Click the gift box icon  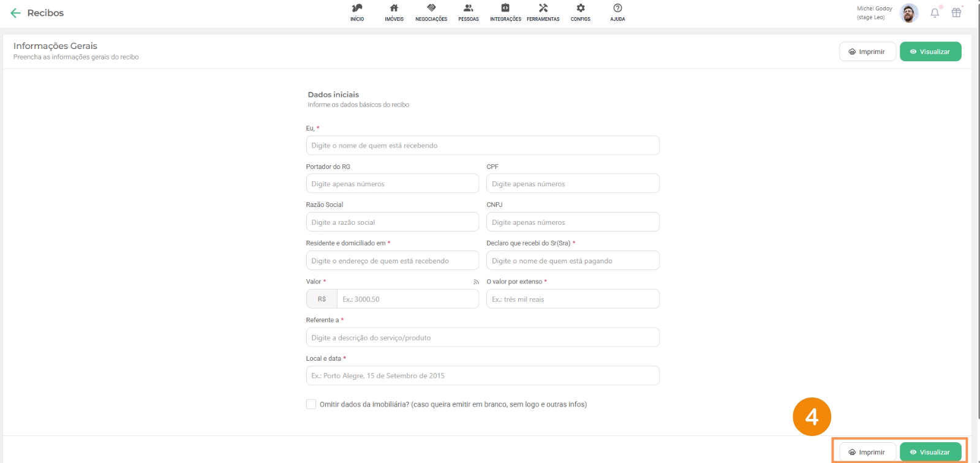[x=956, y=13]
